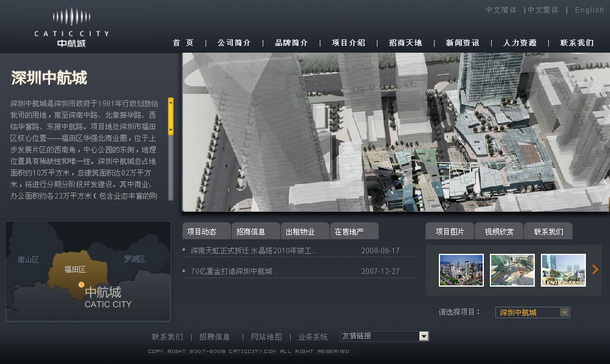
Task: Click 南山区 on the map
Action: pyautogui.click(x=28, y=259)
